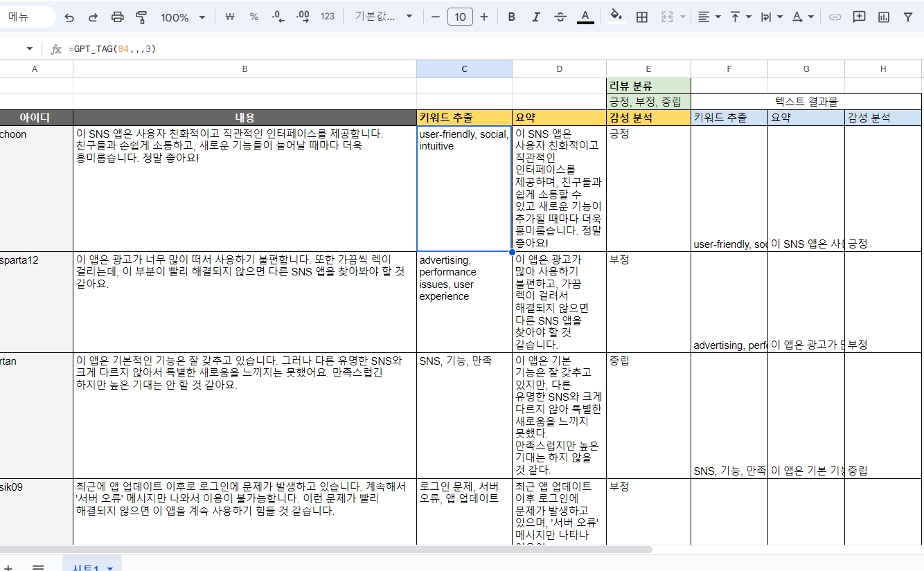
Task: Open the text color picker
Action: coord(585,17)
